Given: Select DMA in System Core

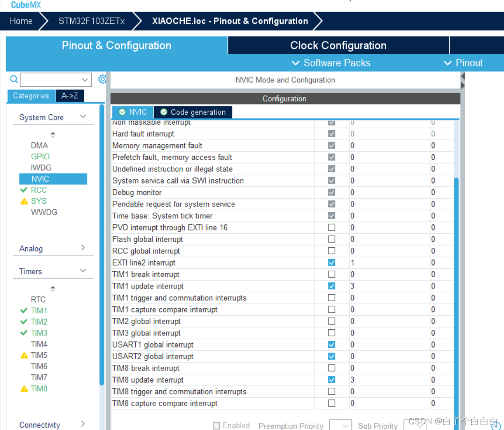Looking at the screenshot, I should [x=39, y=146].
